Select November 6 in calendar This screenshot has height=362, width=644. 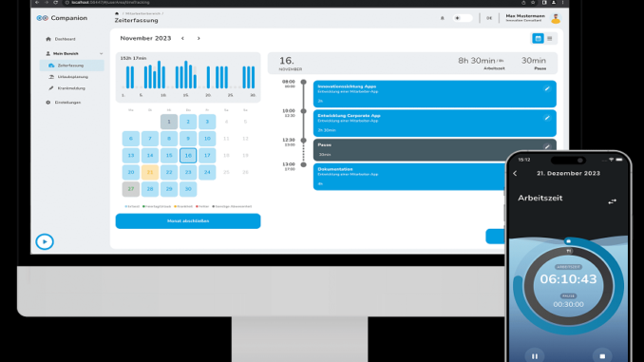[x=131, y=139]
